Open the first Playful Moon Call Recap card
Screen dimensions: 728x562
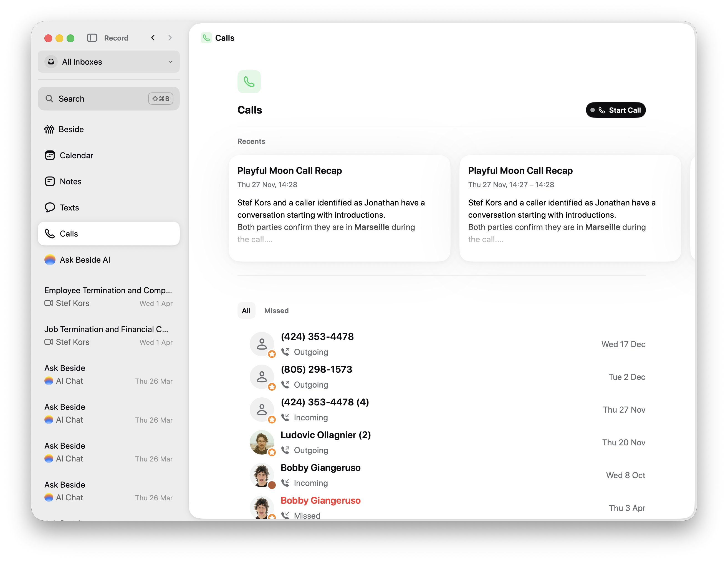click(x=339, y=207)
